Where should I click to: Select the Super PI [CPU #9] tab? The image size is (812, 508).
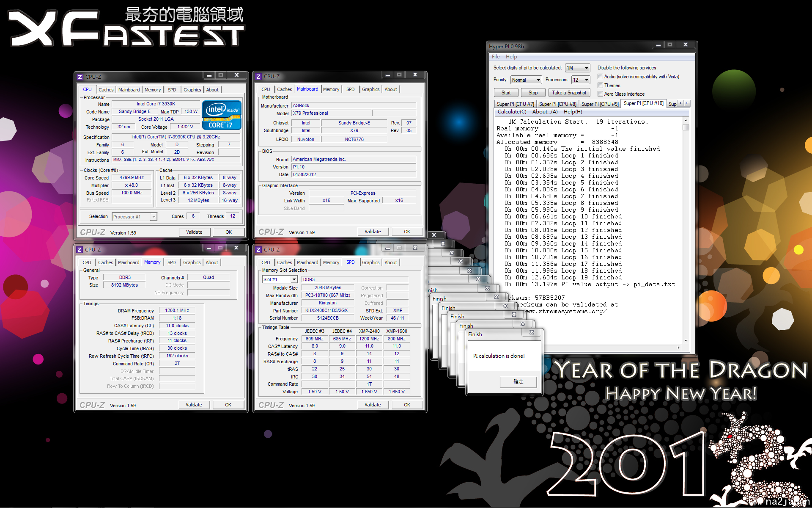click(x=600, y=104)
